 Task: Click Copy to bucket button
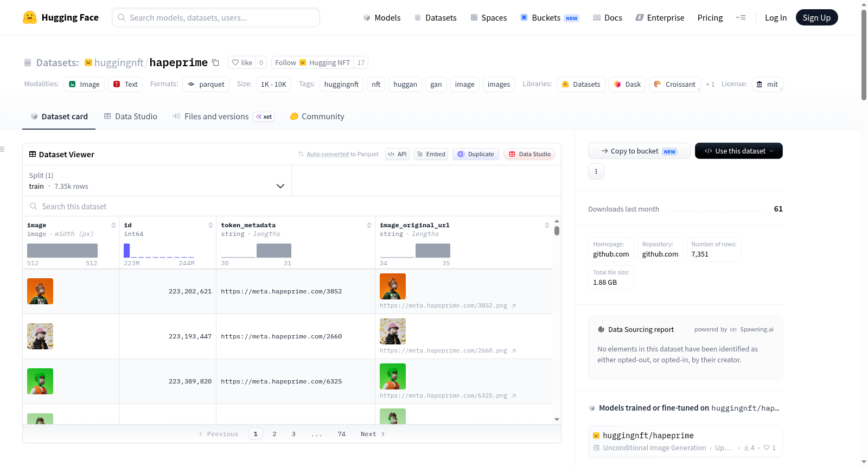639,151
